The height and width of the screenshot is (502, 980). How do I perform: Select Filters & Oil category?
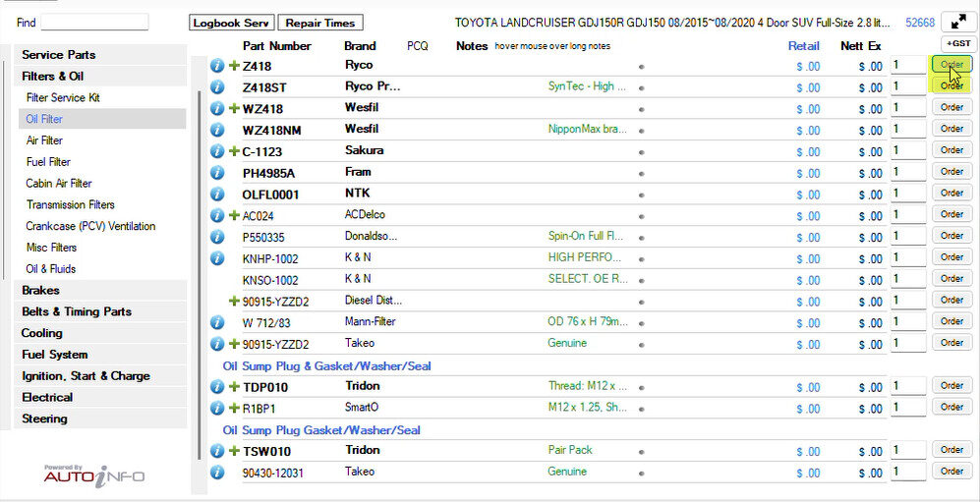(102, 77)
